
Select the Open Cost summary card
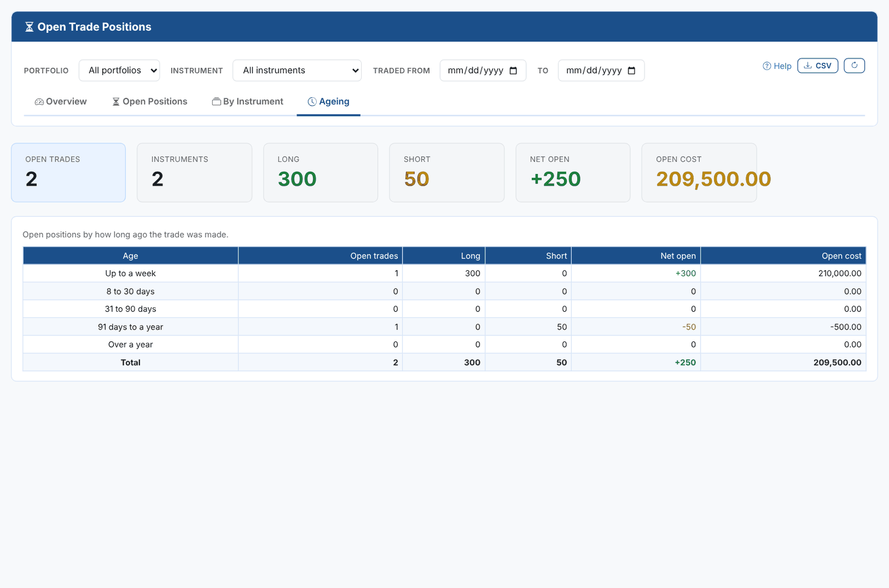click(x=699, y=173)
